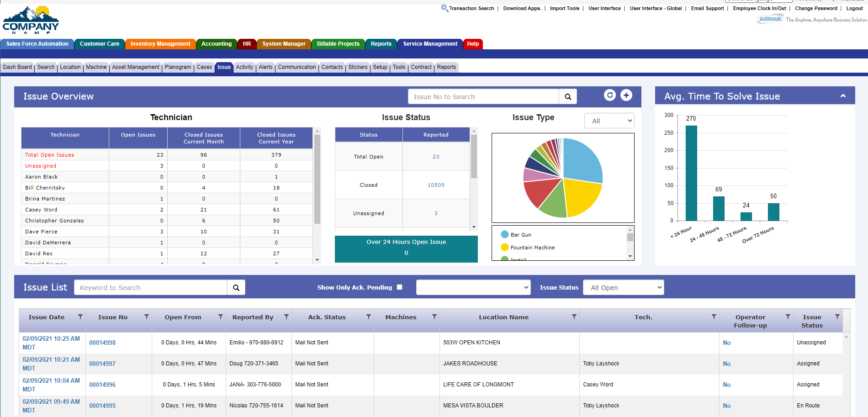Open the Service Management tab
This screenshot has width=868, height=417.
(x=430, y=44)
